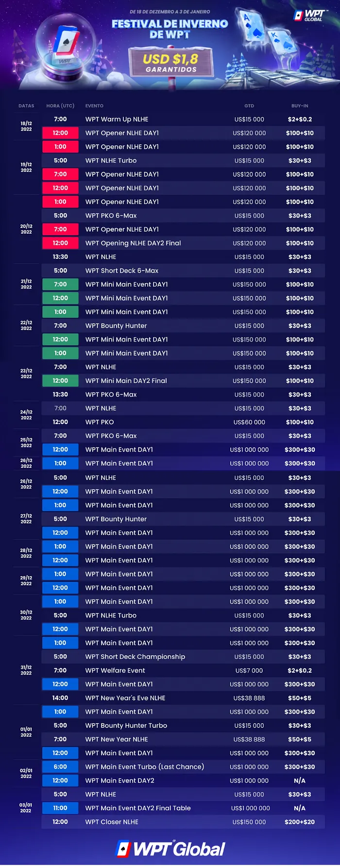Open the WPT Welfare Event row
This screenshot has height=868, width=340.
pos(115,670)
